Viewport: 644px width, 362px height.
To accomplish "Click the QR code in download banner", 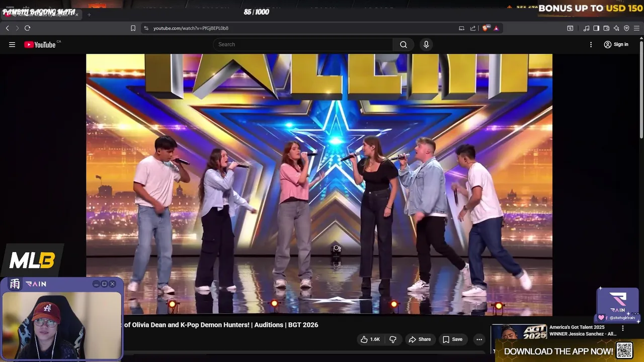I will [624, 350].
